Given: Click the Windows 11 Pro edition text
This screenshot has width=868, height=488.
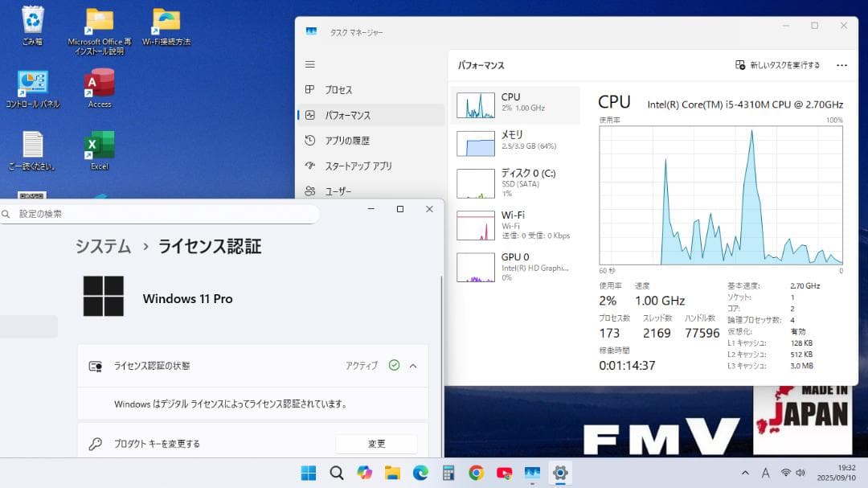Looking at the screenshot, I should pos(187,299).
